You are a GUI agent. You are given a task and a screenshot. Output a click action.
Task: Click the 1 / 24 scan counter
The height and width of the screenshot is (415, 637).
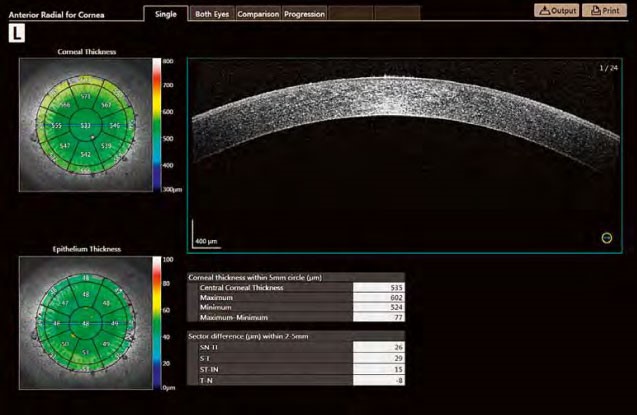[609, 67]
